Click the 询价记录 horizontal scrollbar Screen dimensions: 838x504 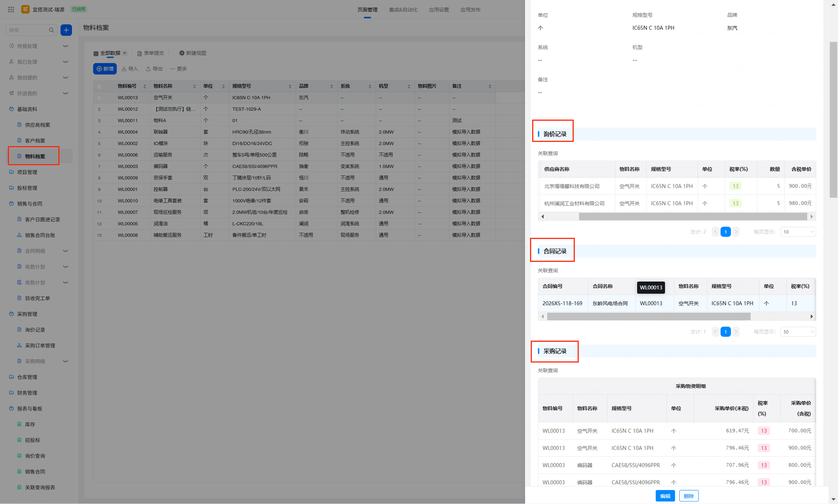(693, 217)
